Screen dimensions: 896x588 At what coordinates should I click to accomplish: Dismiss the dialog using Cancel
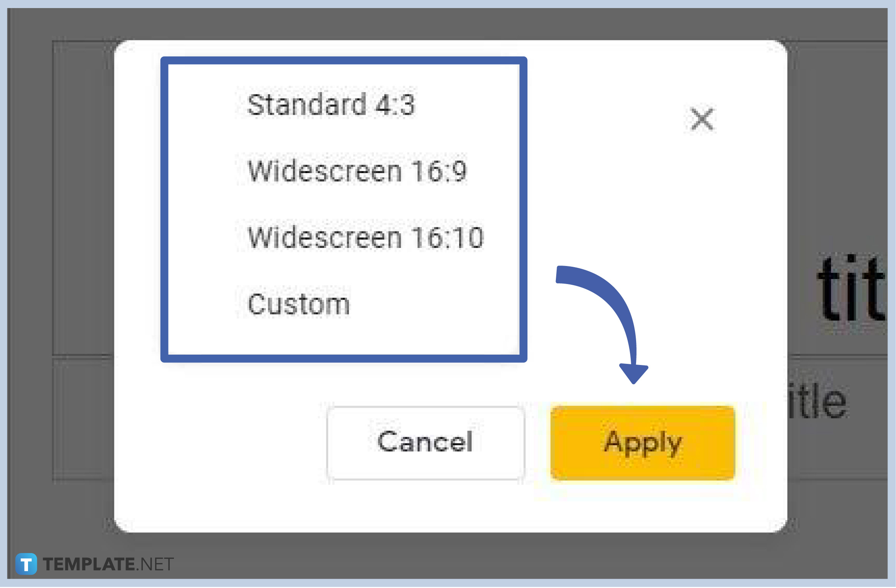click(x=424, y=442)
